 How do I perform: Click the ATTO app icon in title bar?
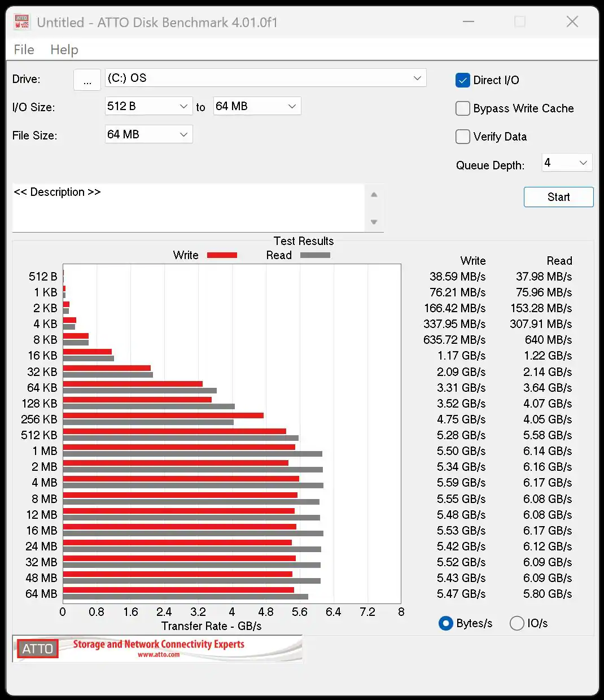click(x=21, y=21)
